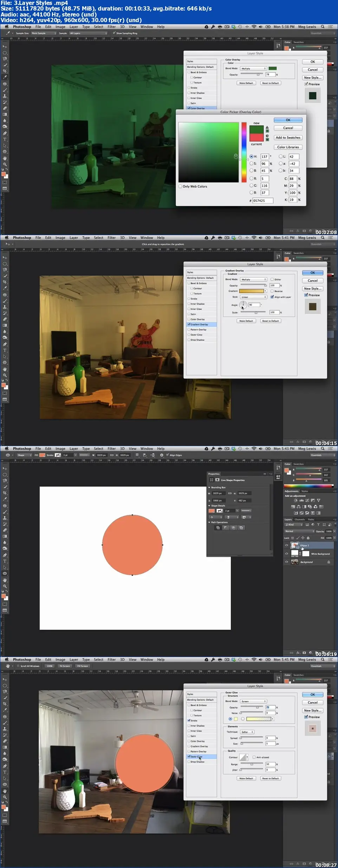Hide the White Background layer eye icon
The height and width of the screenshot is (868, 338).
(x=286, y=554)
